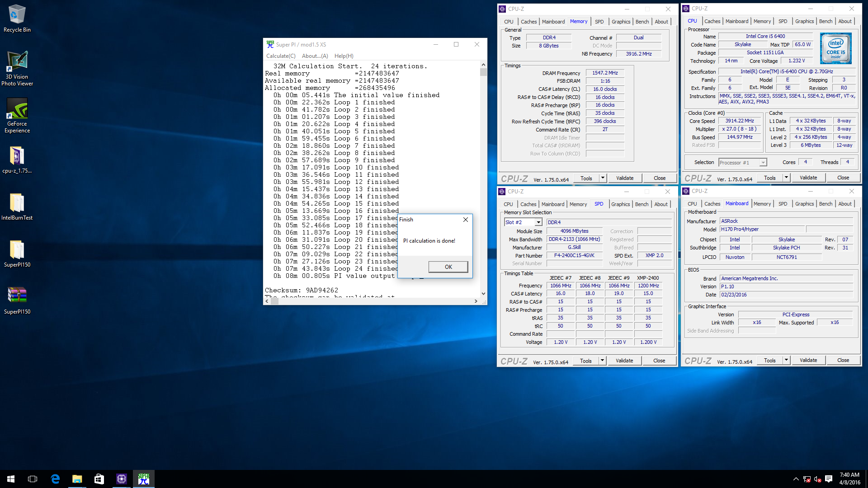Open the Calculate(C) menu in Super PI
868x488 pixels.
coord(281,56)
